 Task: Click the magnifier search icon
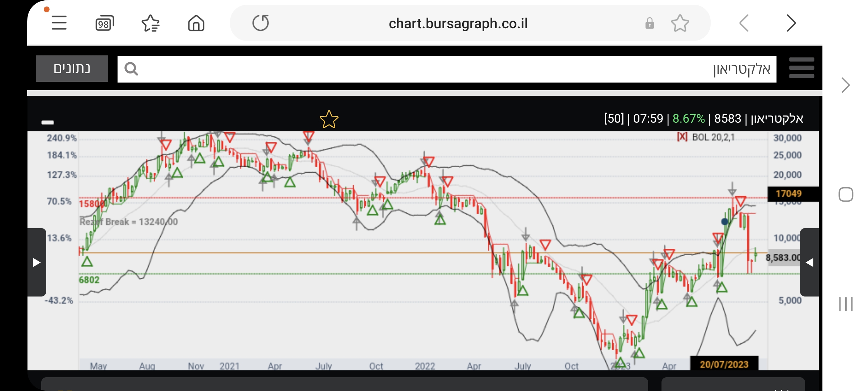[x=131, y=69]
